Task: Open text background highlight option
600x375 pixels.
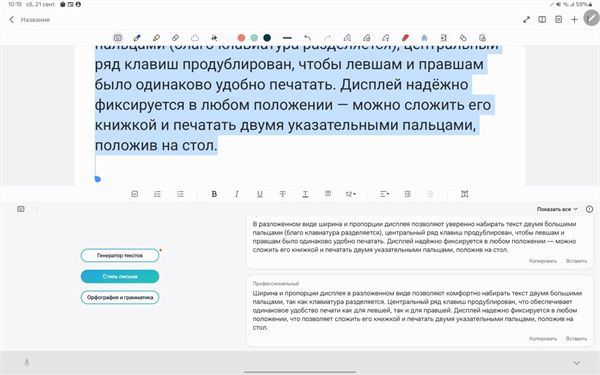Action: tap(328, 194)
